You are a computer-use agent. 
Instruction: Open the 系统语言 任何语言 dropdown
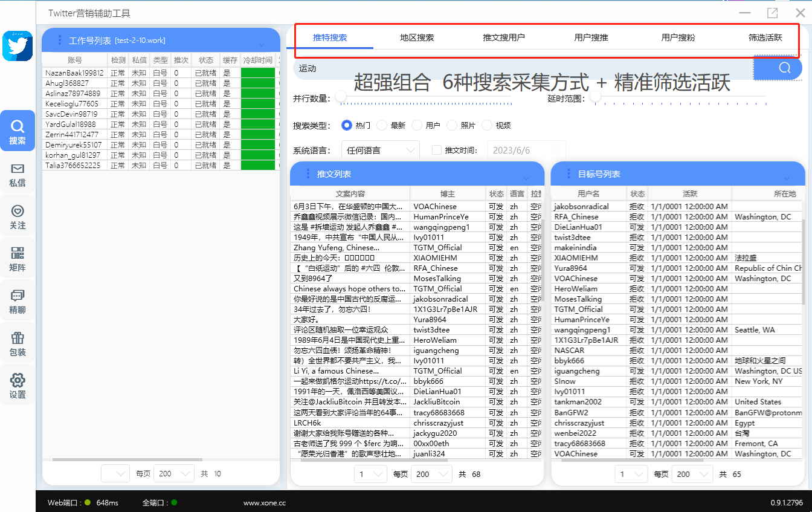(x=381, y=150)
